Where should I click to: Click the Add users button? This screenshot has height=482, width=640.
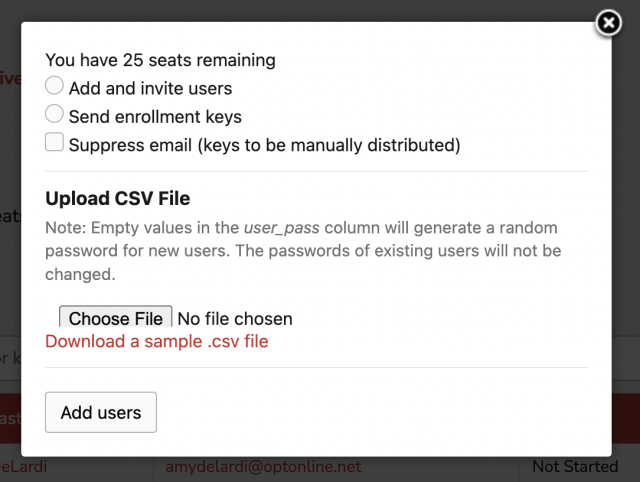click(x=101, y=412)
